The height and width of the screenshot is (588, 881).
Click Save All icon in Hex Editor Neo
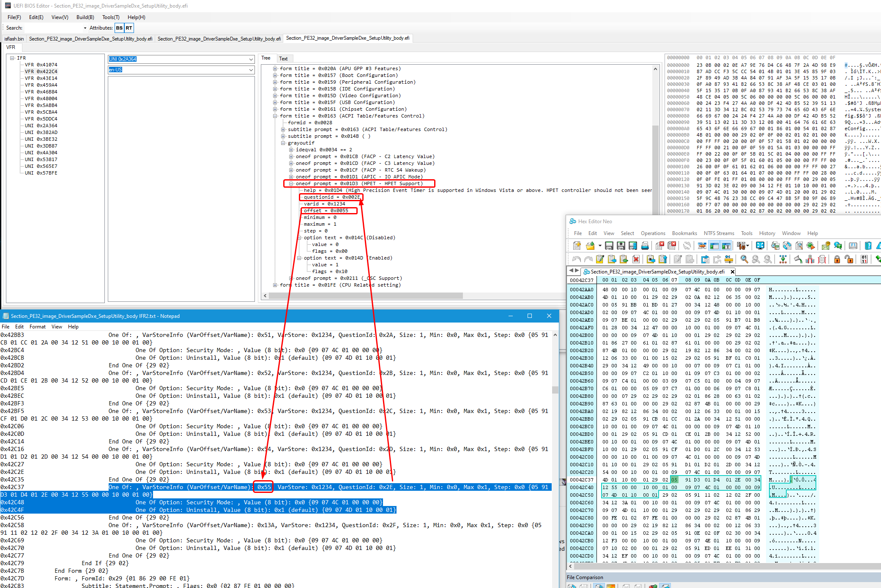click(x=633, y=246)
